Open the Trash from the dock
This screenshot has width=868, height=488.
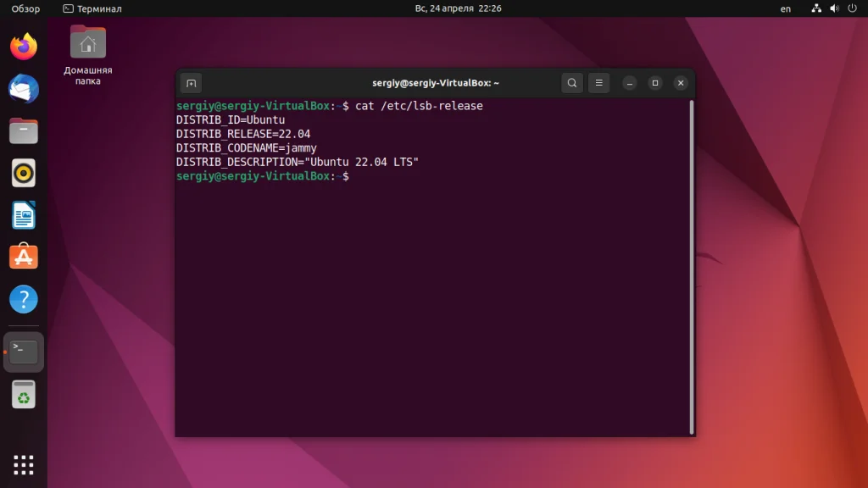(x=22, y=394)
